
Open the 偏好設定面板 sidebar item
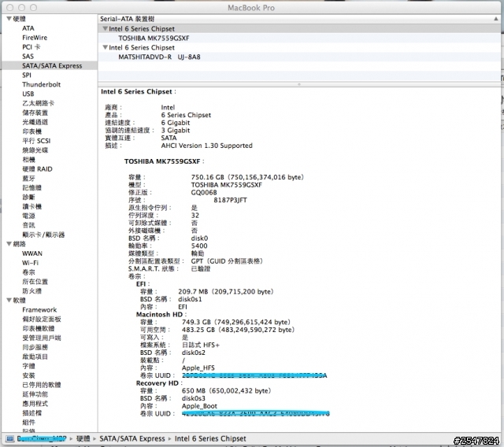42,319
